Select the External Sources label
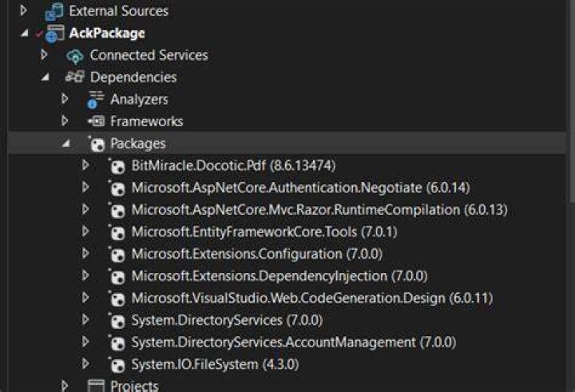The image size is (575, 392). click(x=119, y=11)
